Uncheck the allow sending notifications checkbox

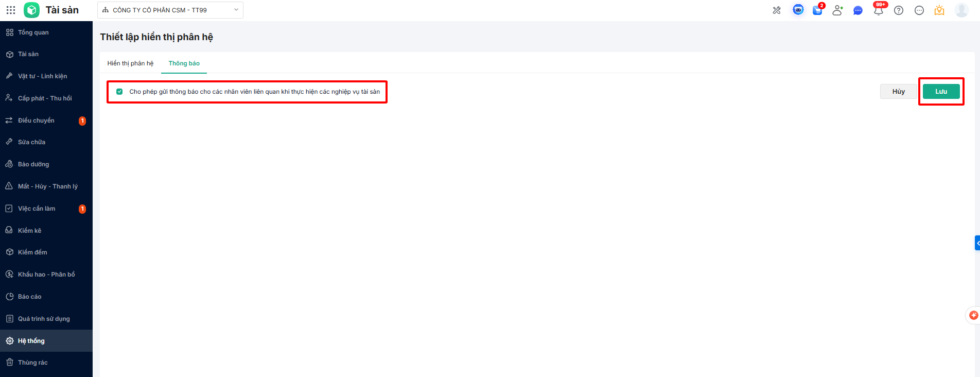(119, 92)
